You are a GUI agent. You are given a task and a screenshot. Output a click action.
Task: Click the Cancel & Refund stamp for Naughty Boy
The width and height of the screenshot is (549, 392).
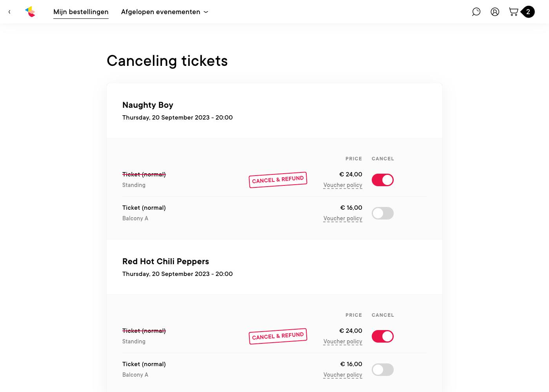pos(278,180)
